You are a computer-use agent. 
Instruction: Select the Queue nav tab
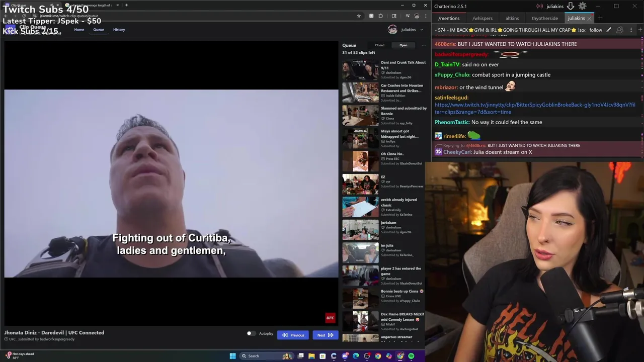point(99,30)
